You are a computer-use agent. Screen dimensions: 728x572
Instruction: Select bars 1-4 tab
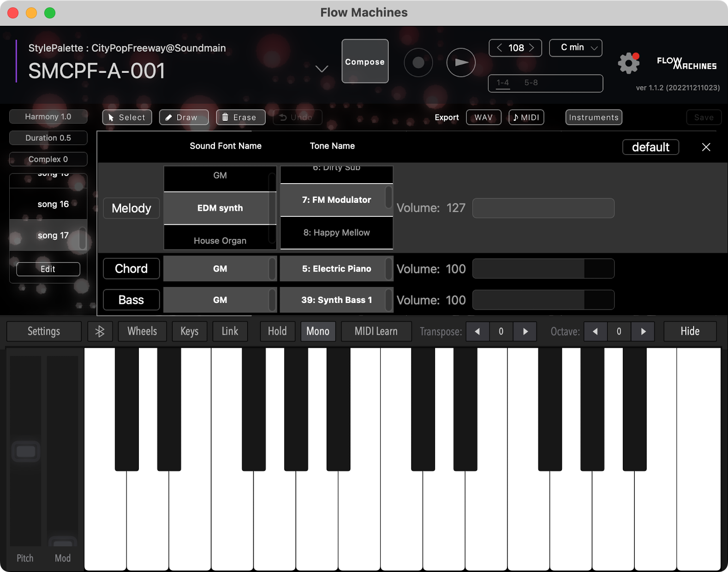click(503, 83)
